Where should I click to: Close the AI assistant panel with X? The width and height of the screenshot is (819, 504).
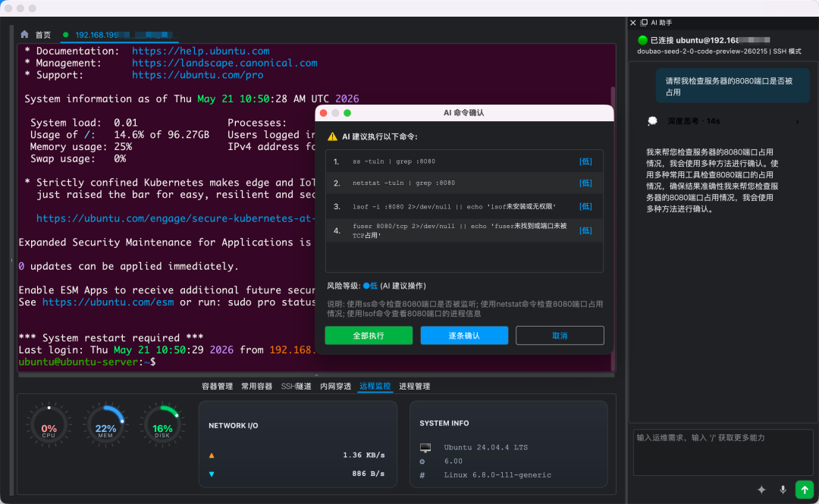point(633,23)
